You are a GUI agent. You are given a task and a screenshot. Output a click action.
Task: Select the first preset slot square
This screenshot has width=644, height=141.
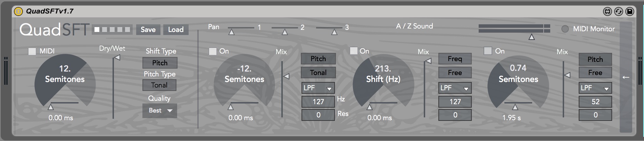point(97,30)
